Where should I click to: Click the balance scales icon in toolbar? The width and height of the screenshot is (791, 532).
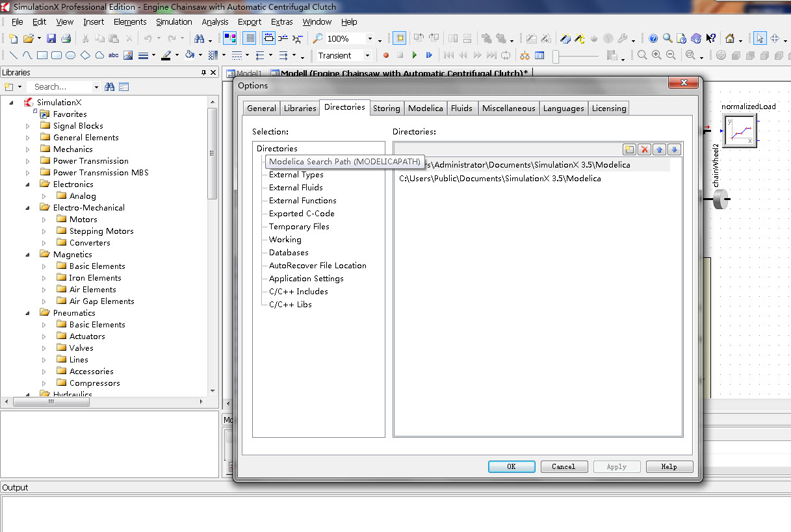coord(525,55)
